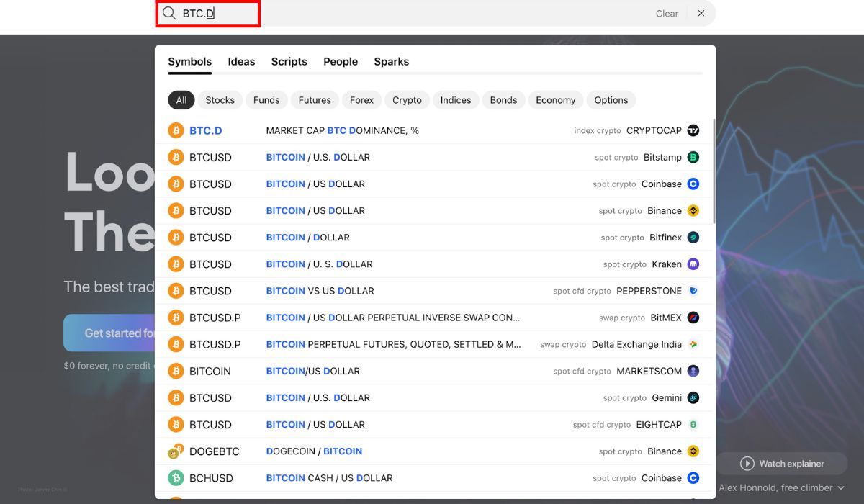Click the Bitfinex exchange logo
The width and height of the screenshot is (864, 504).
[693, 237]
